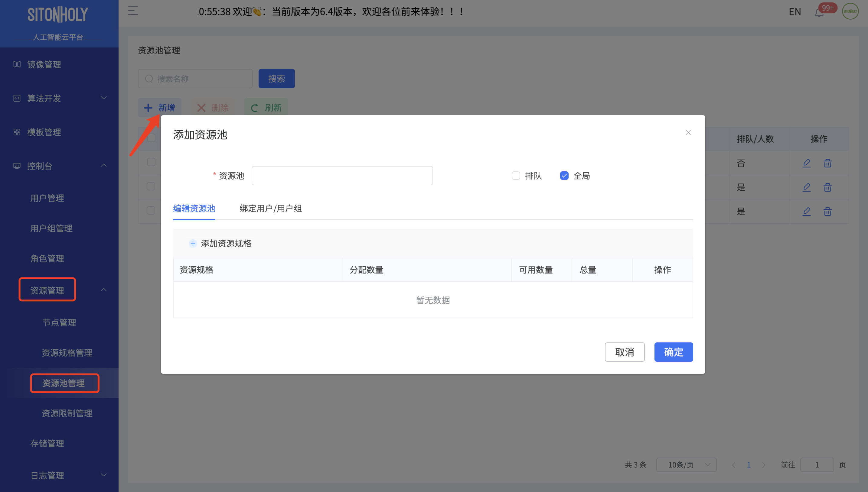Focus the 资源池 name input field
The height and width of the screenshot is (492, 868).
pos(342,176)
